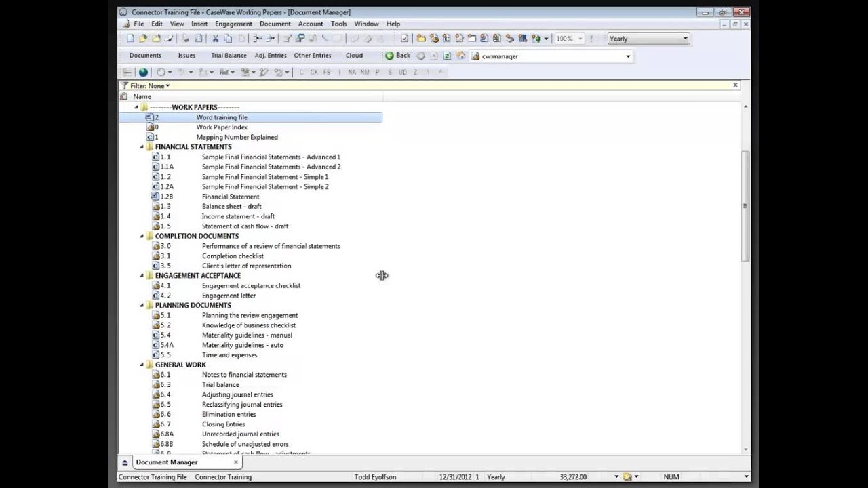Click the checkmark document icon in toolbar

(x=405, y=39)
